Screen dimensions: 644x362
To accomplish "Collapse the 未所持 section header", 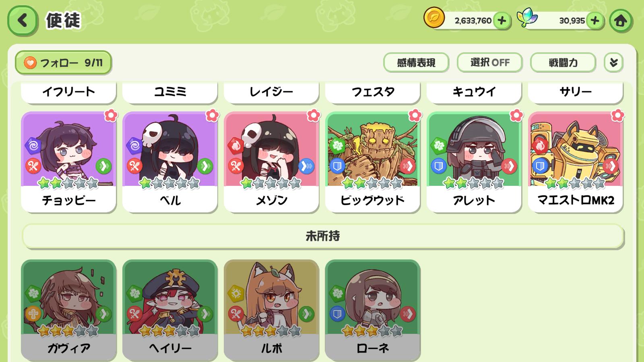I will (323, 236).
